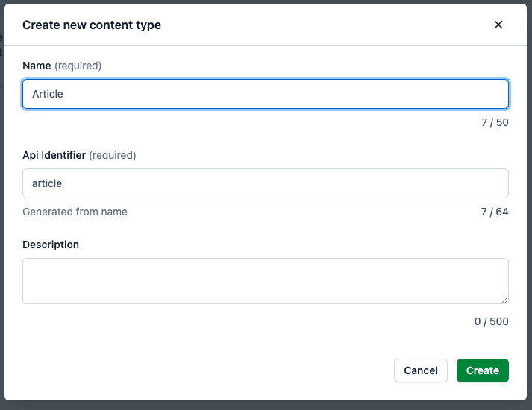Click the 7 / 64 character counter
The image size is (532, 410).
click(495, 212)
